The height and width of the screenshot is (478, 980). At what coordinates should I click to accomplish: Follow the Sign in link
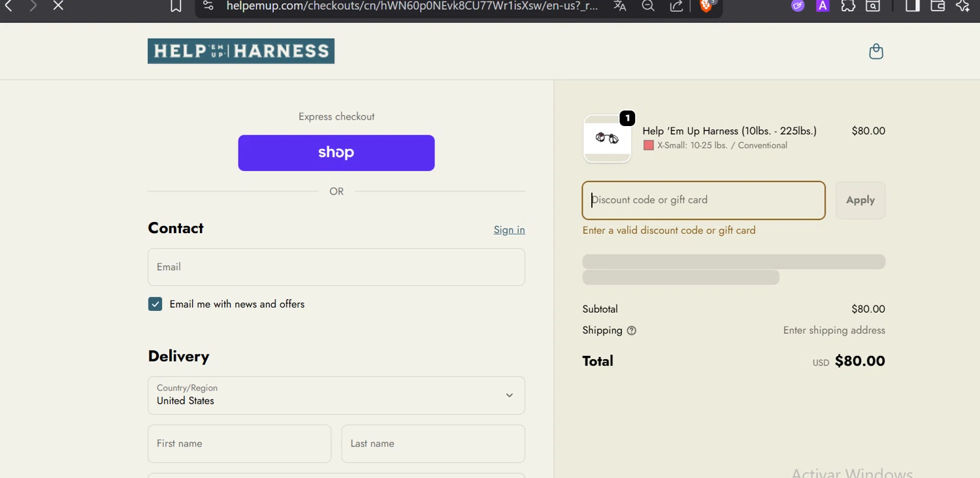[x=510, y=230]
